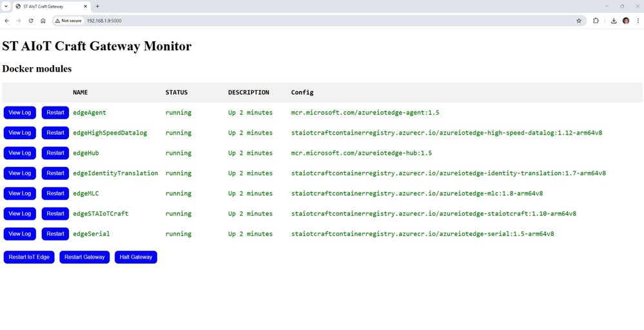
Task: Click the Docker modules heading
Action: pyautogui.click(x=37, y=68)
